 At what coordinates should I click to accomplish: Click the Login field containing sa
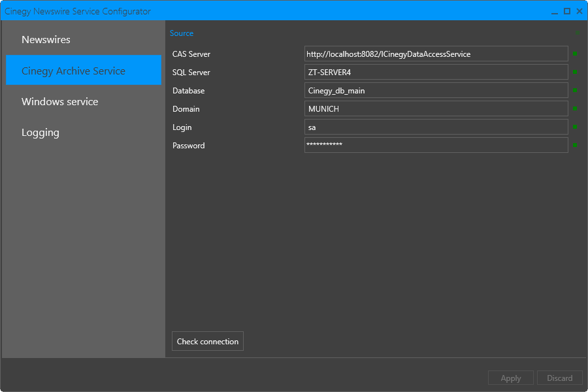[436, 127]
